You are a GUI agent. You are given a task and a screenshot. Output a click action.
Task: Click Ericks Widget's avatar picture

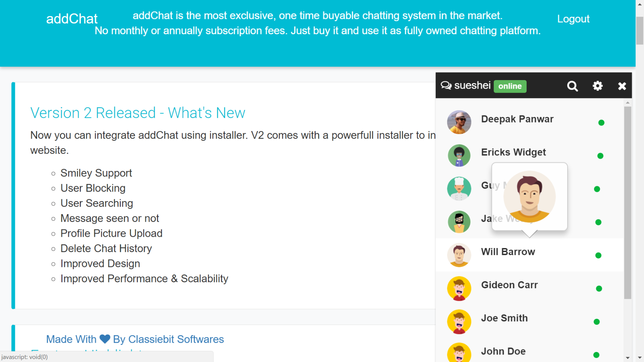(459, 155)
